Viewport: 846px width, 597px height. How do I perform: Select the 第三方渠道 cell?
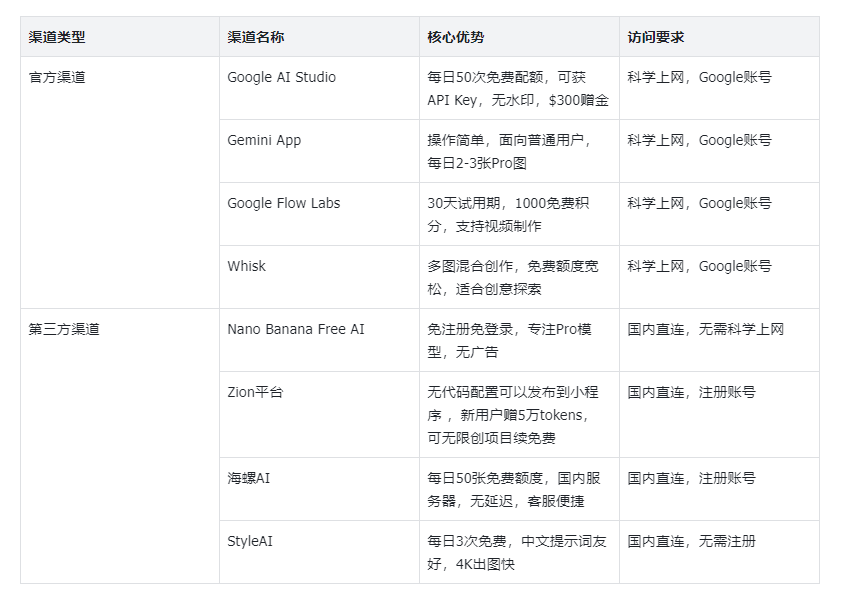120,446
